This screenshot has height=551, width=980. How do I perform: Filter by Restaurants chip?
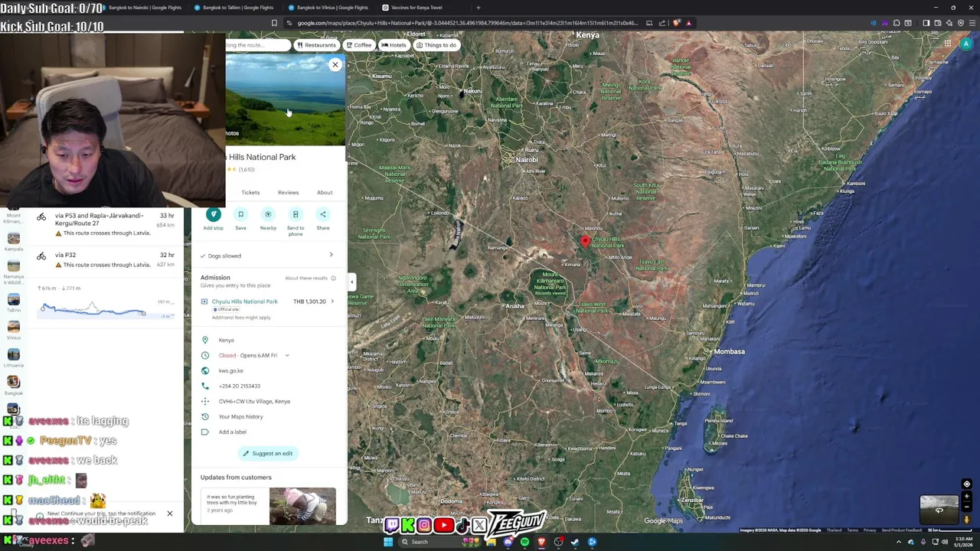click(315, 45)
